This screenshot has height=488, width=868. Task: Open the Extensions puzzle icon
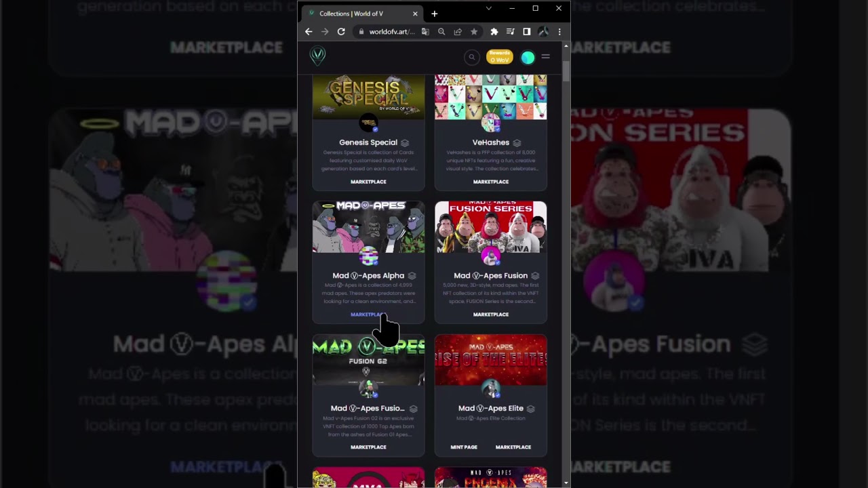pos(494,32)
